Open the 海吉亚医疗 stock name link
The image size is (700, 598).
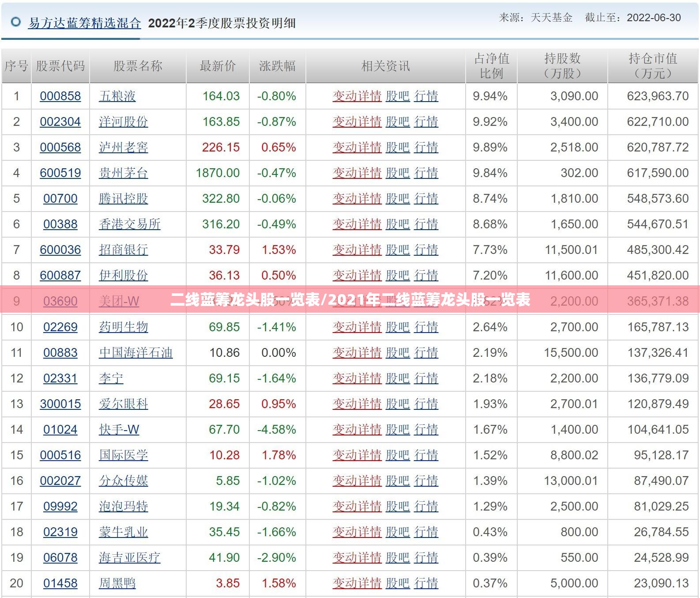click(x=130, y=557)
